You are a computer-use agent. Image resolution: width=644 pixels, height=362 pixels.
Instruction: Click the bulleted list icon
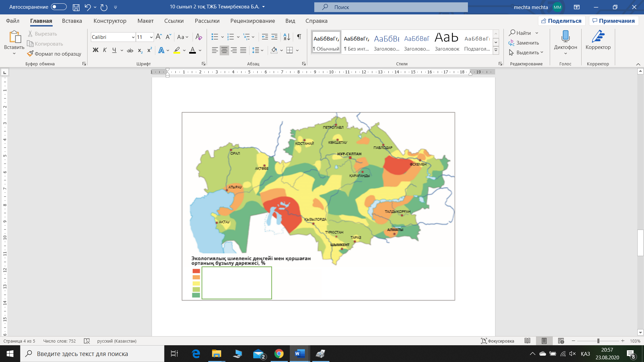[x=215, y=37]
